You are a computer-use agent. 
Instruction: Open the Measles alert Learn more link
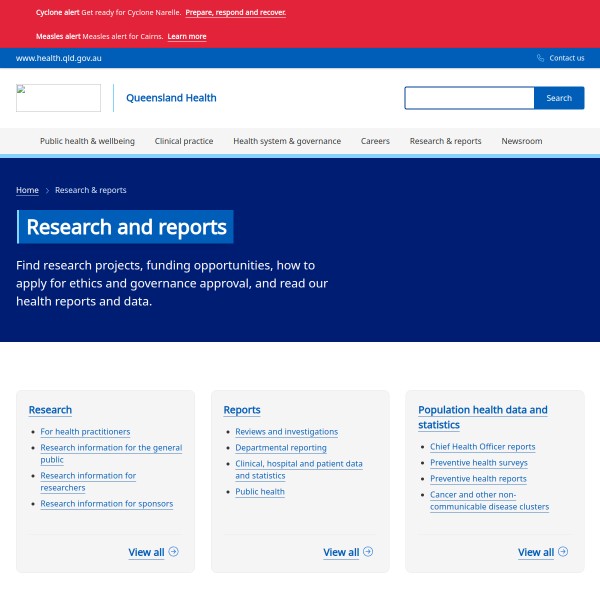pyautogui.click(x=187, y=36)
